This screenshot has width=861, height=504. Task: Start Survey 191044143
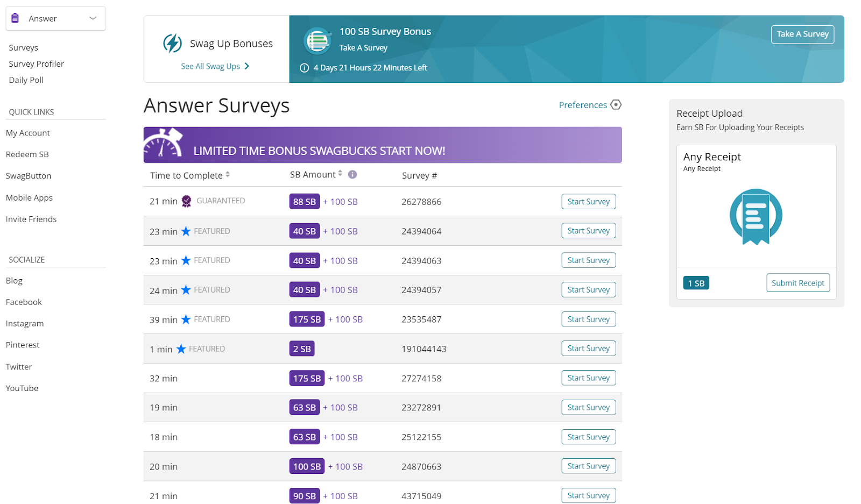tap(589, 349)
